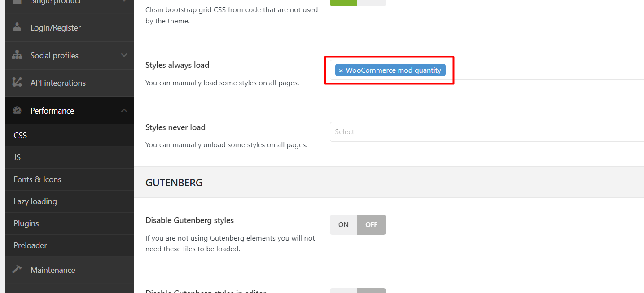Image resolution: width=644 pixels, height=293 pixels.
Task: Toggle the clean bootstrap grid CSS switch
Action: click(x=358, y=3)
